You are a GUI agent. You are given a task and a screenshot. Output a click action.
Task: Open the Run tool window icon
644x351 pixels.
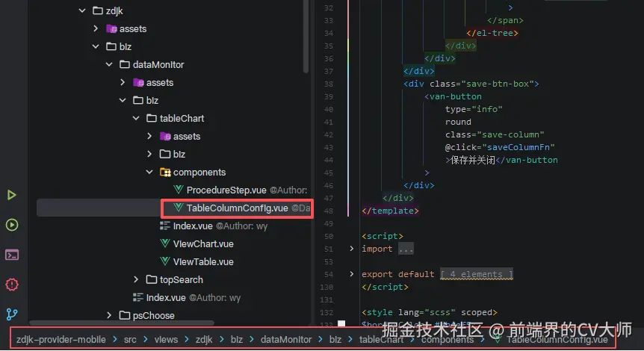click(x=11, y=195)
